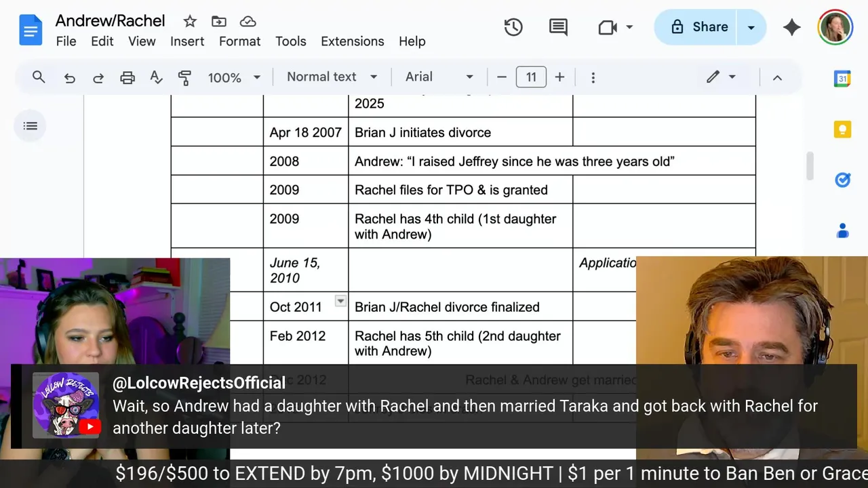Image resolution: width=868 pixels, height=488 pixels.
Task: Select the "Apr 18 2007" date cell
Action: [306, 132]
